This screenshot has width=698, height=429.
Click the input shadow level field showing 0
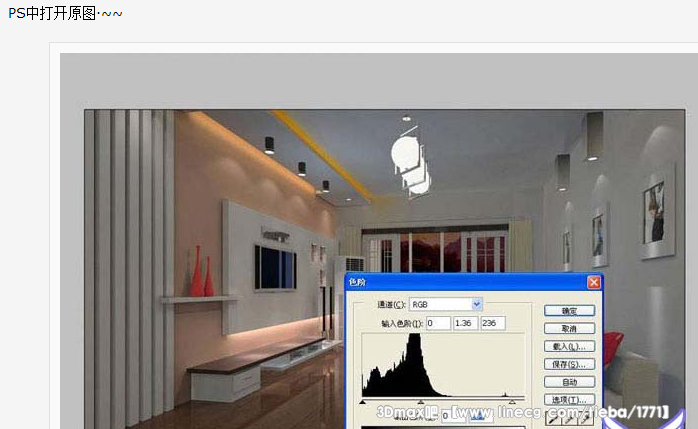438,324
